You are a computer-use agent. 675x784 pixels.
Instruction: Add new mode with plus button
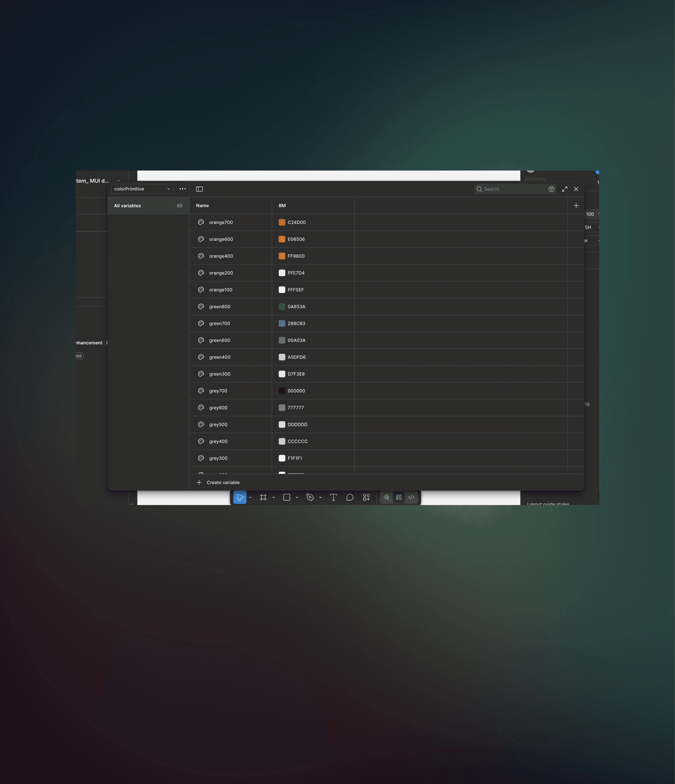pos(576,205)
